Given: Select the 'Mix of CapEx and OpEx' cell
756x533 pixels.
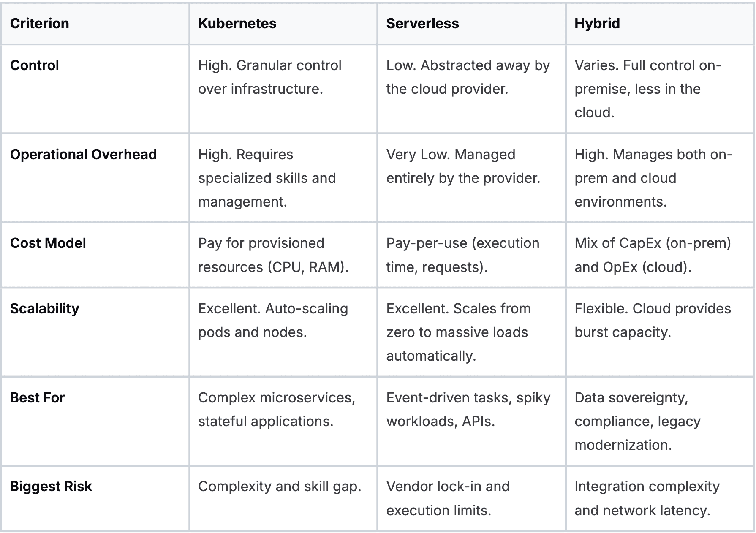Looking at the screenshot, I should (x=653, y=255).
